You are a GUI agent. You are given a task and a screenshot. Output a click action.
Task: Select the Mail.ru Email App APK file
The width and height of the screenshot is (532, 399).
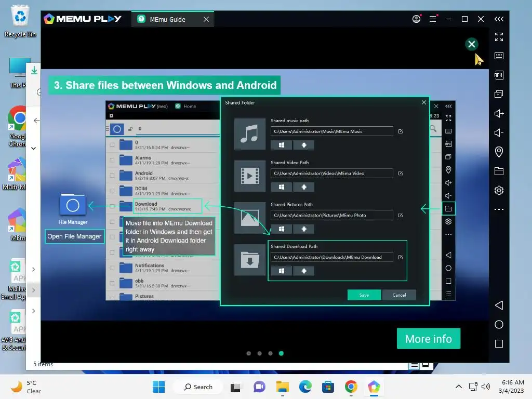click(x=14, y=280)
